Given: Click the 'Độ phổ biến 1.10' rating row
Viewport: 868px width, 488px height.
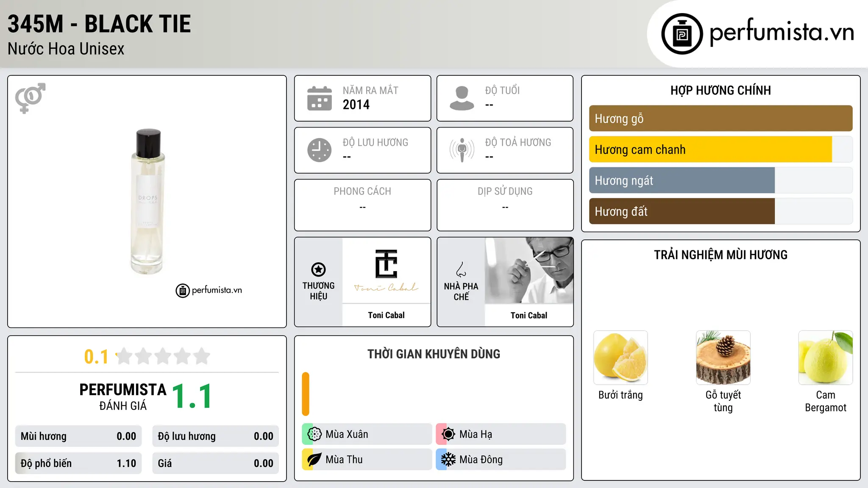Looking at the screenshot, I should point(78,463).
